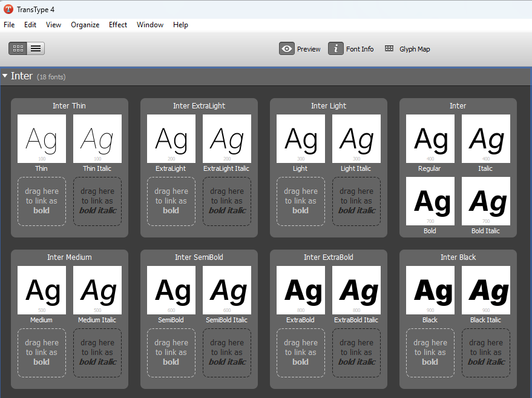Image resolution: width=532 pixels, height=398 pixels.
Task: Select the Bold Italic 700 thumbnail
Action: (486, 201)
